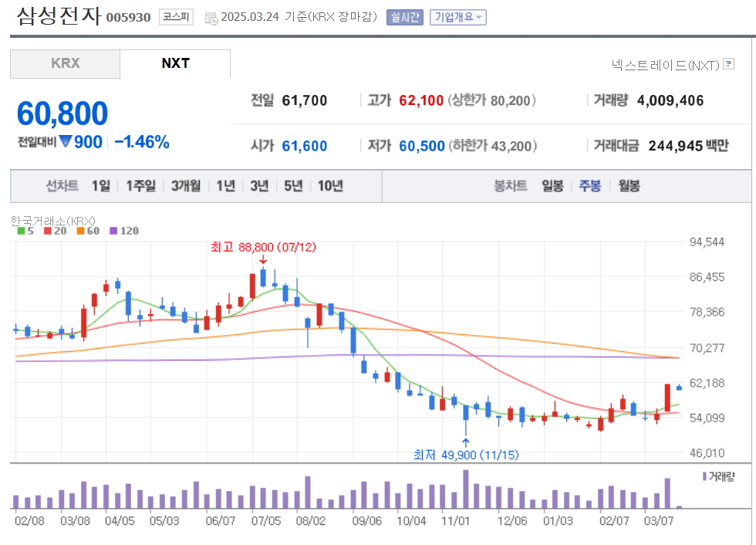Click the 20-day moving average red legend square
The height and width of the screenshot is (545, 756).
point(48,231)
